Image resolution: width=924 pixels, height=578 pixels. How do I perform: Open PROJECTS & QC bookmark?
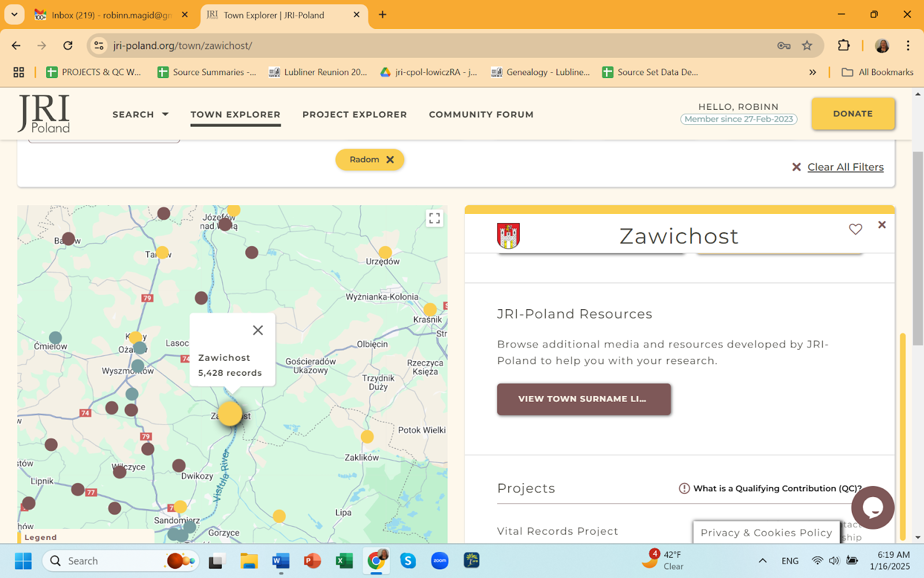point(94,72)
